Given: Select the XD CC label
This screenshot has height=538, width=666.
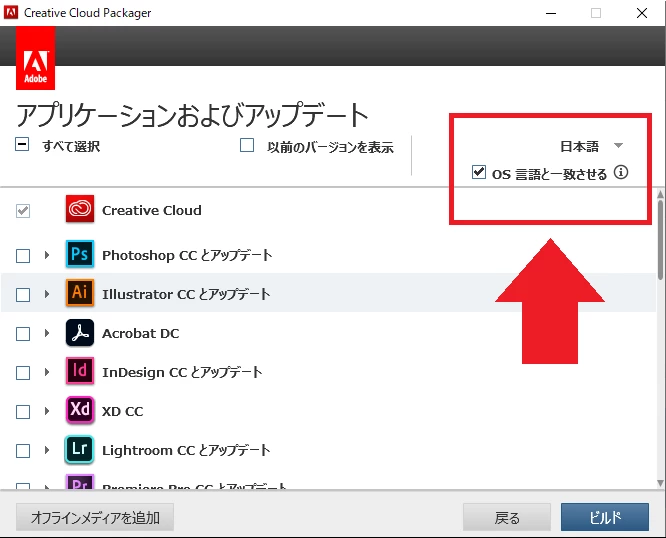Looking at the screenshot, I should (x=123, y=411).
